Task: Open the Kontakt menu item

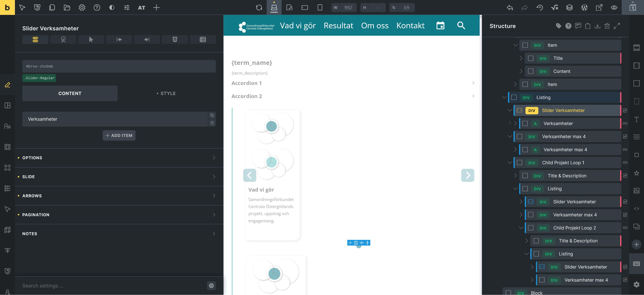Action: (x=410, y=25)
